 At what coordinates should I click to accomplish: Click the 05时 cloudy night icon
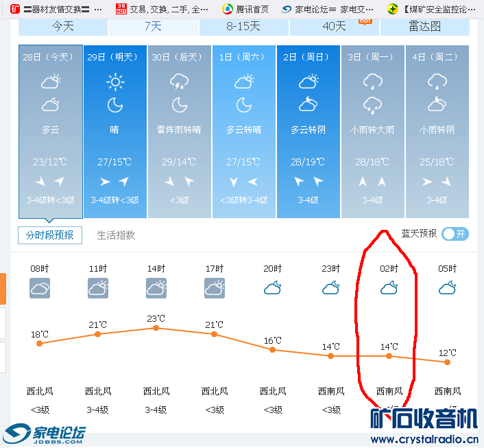[x=448, y=287]
